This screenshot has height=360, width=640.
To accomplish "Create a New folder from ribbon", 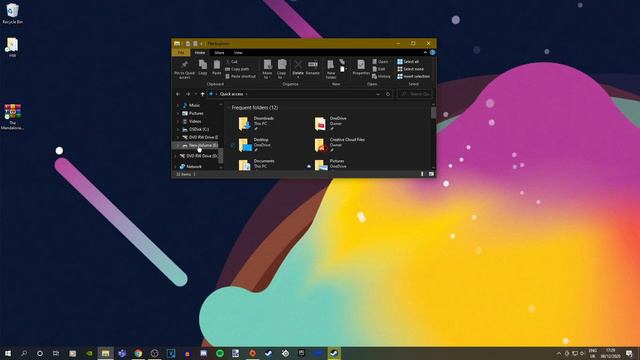I will [331, 69].
